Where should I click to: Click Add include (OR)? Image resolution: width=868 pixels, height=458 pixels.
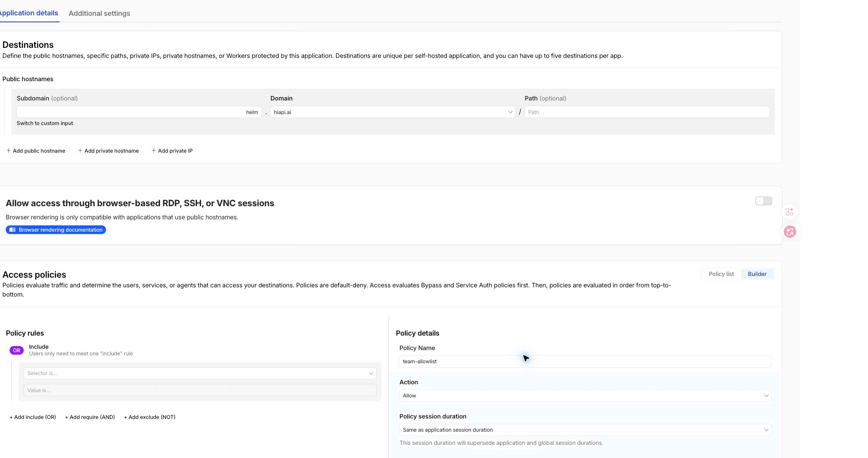(33, 417)
